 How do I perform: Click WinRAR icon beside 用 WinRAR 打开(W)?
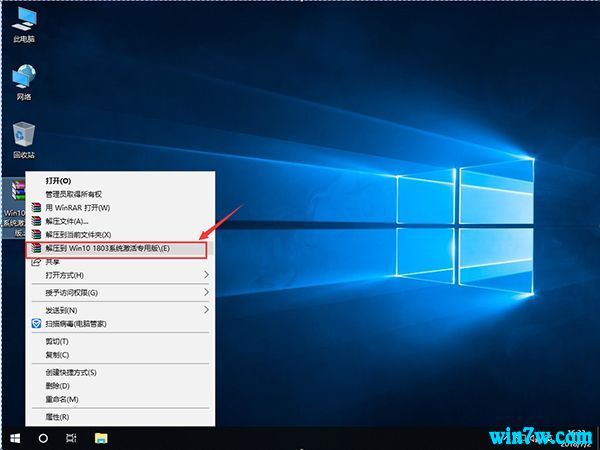coord(36,208)
